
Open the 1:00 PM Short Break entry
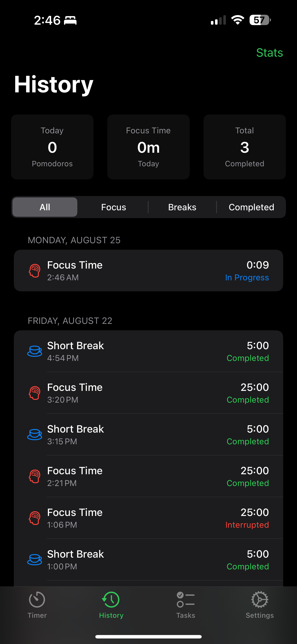pos(148,559)
